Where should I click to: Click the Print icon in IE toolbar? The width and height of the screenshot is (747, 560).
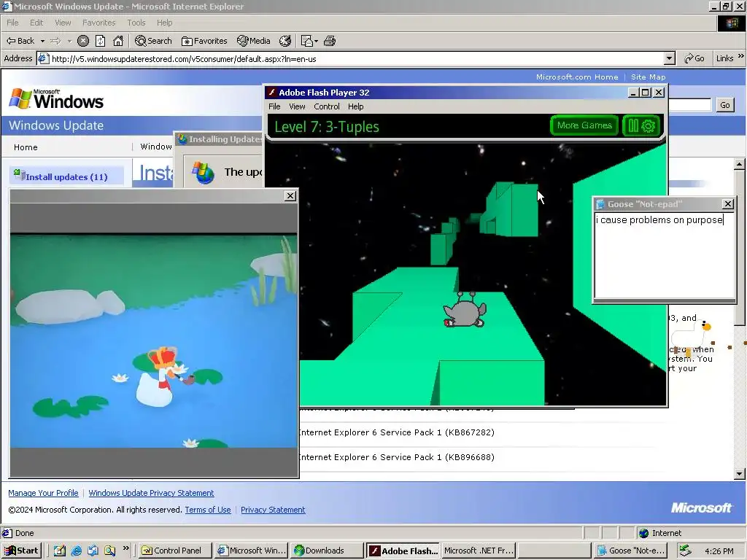click(x=330, y=41)
